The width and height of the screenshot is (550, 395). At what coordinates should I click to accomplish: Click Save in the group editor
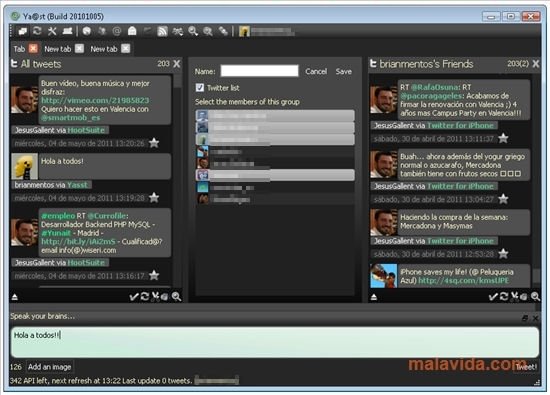pos(343,72)
